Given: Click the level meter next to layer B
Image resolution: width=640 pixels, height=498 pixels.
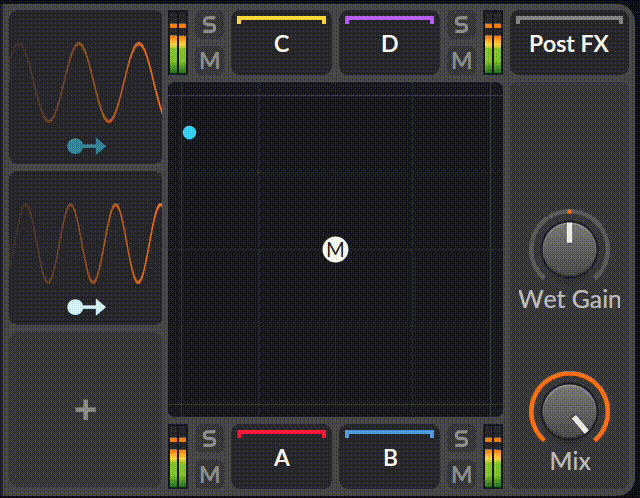Looking at the screenshot, I should (x=493, y=456).
